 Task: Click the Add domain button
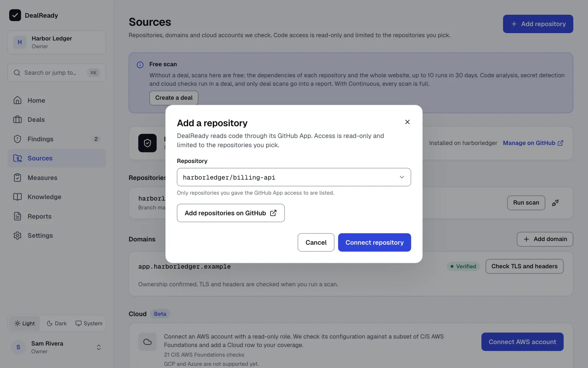tap(545, 239)
